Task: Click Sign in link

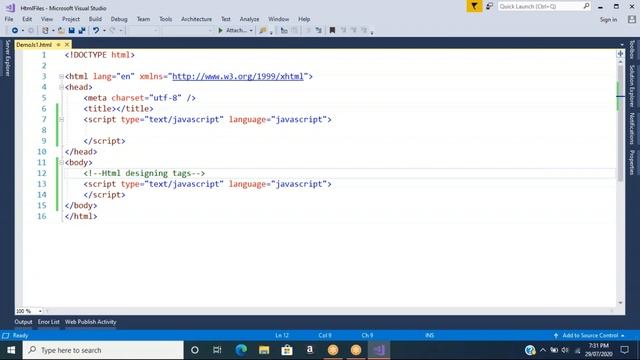Action: pos(608,20)
